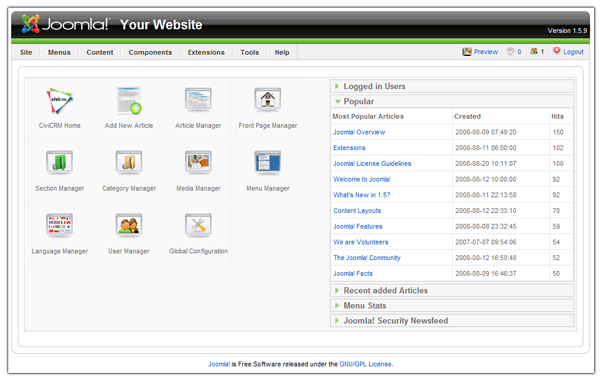Open the CiviCRM Home icon
Viewport: 600px width, 380px height.
pyautogui.click(x=59, y=101)
